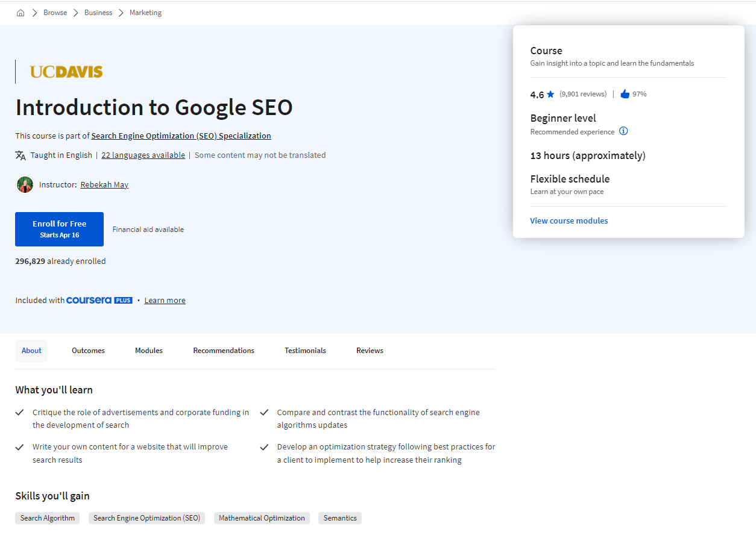The height and width of the screenshot is (535, 756).
Task: Click the blue rating star icon
Action: tap(550, 95)
